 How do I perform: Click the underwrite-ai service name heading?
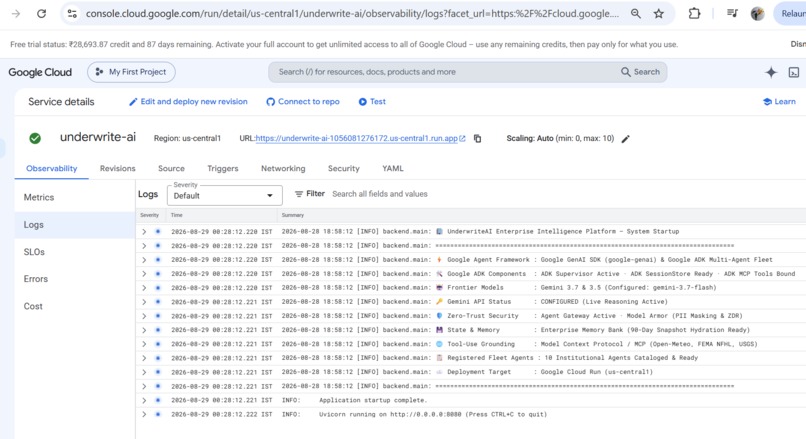[x=98, y=137]
